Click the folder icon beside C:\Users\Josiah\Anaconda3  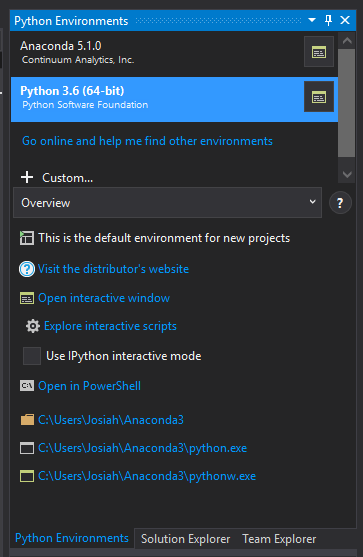point(27,420)
